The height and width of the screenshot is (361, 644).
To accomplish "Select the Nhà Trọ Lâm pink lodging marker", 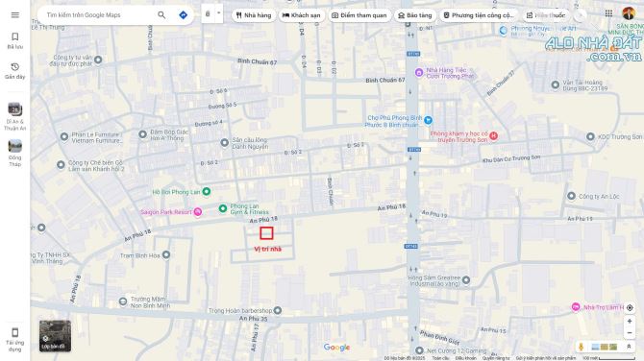I will click(x=576, y=306).
